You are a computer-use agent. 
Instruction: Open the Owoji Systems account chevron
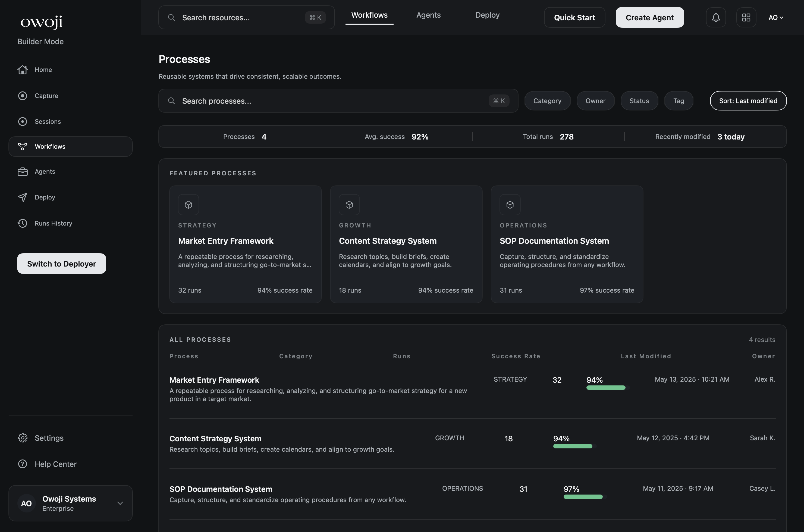120,503
